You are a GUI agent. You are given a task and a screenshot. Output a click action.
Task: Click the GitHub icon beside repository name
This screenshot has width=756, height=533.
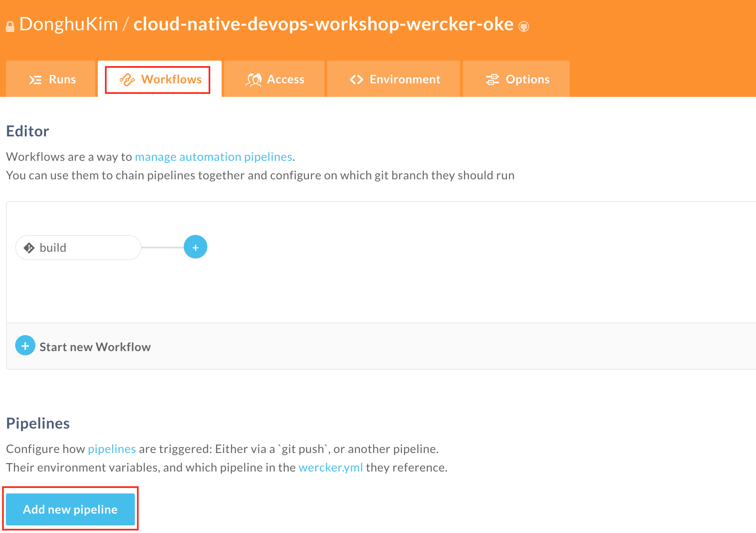click(x=523, y=27)
